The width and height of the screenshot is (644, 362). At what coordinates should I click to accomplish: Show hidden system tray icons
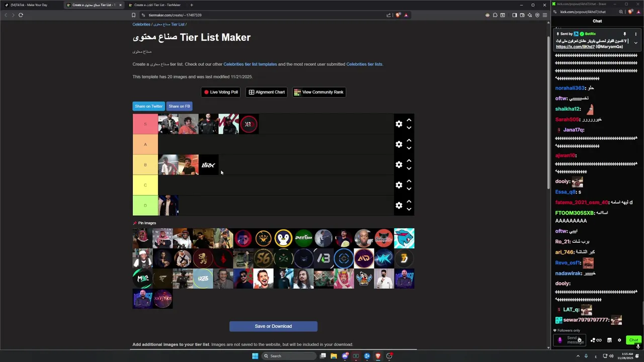point(578,356)
